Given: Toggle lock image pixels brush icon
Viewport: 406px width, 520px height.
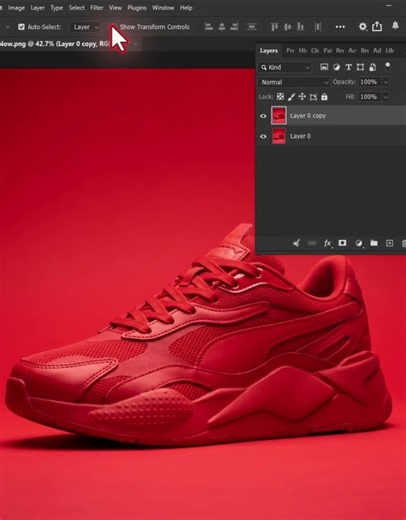Looking at the screenshot, I should (x=291, y=97).
